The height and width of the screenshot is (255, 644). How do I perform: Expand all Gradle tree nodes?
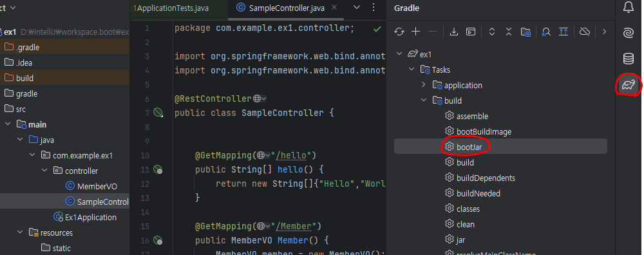pyautogui.click(x=492, y=32)
